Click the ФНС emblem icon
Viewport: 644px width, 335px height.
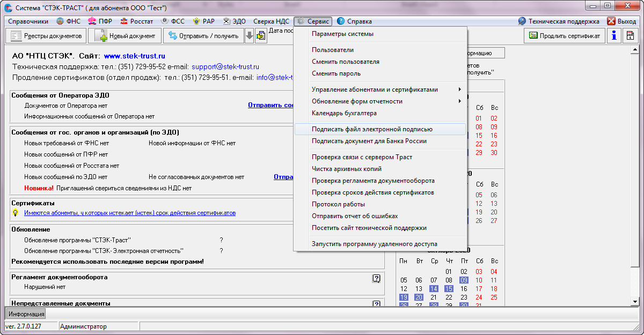(61, 21)
